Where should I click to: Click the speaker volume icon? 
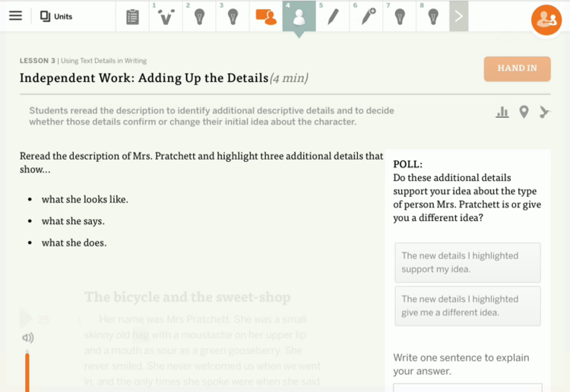(x=28, y=338)
